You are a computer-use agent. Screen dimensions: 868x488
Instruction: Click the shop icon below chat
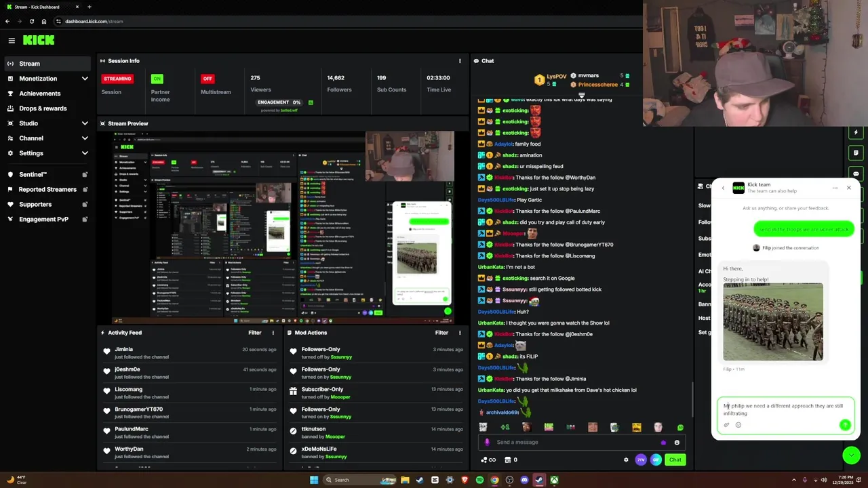[508, 460]
